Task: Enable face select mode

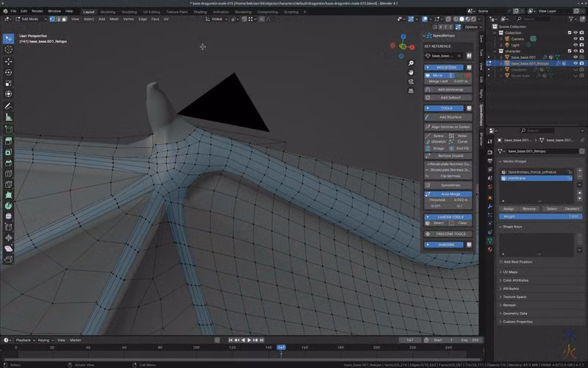Action: point(65,19)
